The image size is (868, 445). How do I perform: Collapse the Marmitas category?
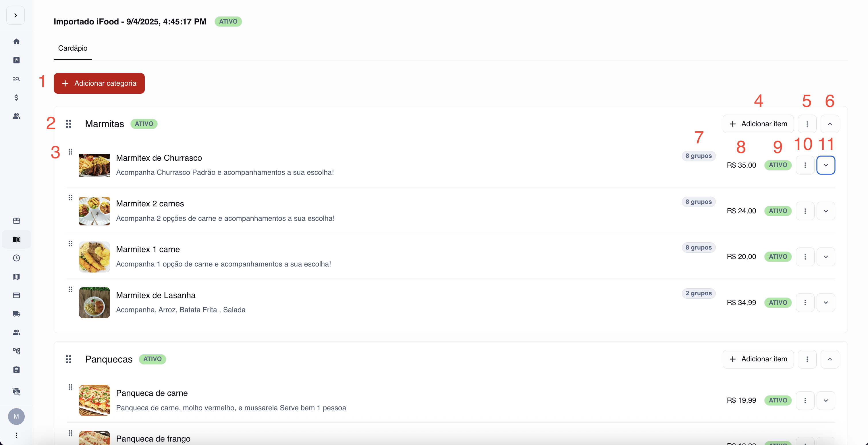point(830,124)
